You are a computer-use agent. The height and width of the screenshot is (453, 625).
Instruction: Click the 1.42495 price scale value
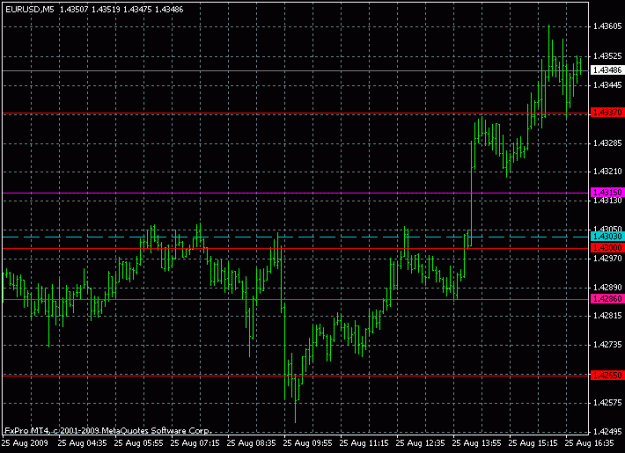coord(607,432)
